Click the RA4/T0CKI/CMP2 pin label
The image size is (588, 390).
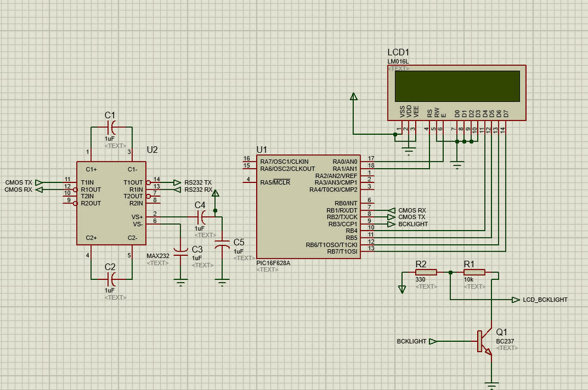pyautogui.click(x=334, y=190)
